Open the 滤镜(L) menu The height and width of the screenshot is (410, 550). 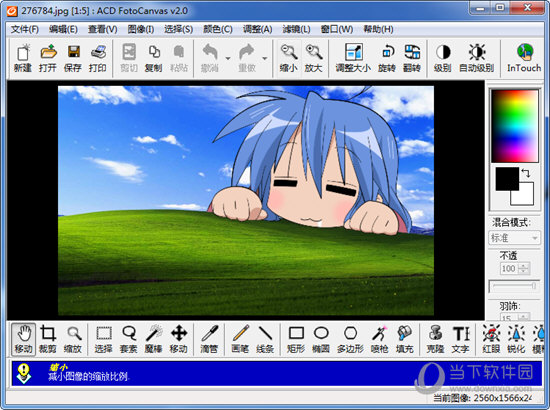pyautogui.click(x=296, y=29)
